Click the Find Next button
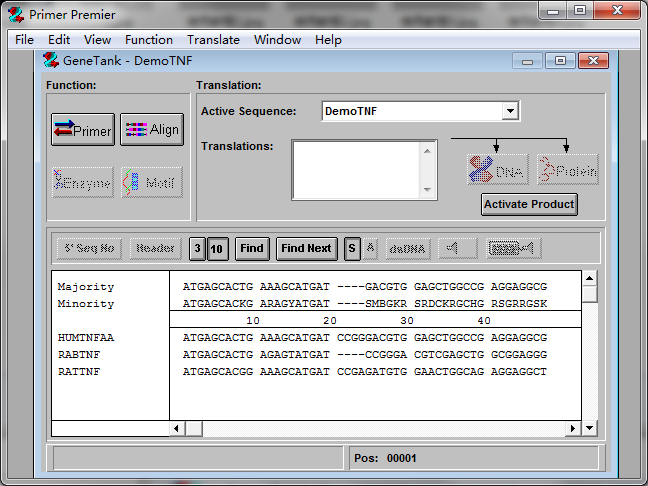 (x=306, y=248)
